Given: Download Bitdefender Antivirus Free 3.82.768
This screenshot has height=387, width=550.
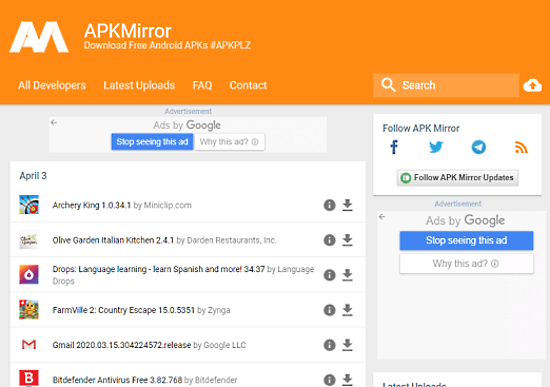Looking at the screenshot, I should [347, 380].
